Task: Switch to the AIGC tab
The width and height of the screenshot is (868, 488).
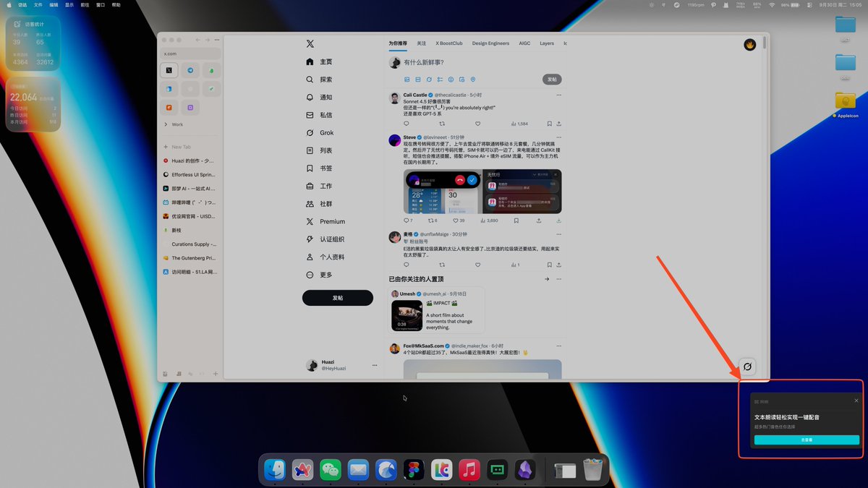Action: (x=524, y=43)
